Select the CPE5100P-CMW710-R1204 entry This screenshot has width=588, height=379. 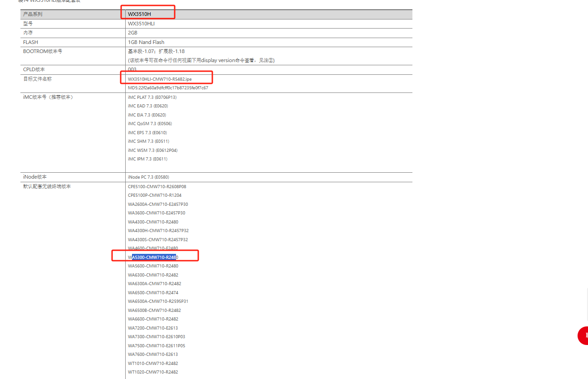(155, 195)
